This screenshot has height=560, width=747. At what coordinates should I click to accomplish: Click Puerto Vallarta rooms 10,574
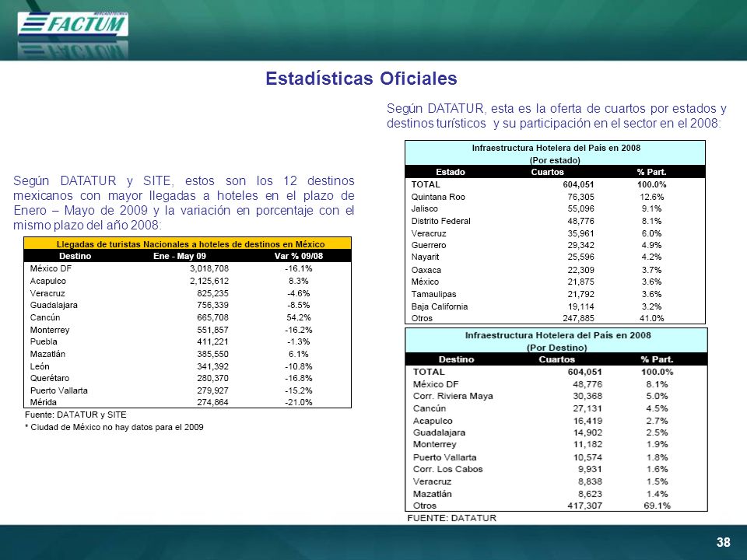(587, 457)
